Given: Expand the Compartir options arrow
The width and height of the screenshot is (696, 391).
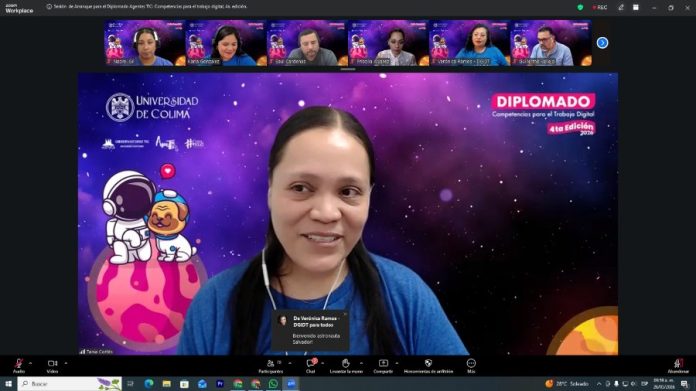Looking at the screenshot, I should (x=396, y=363).
